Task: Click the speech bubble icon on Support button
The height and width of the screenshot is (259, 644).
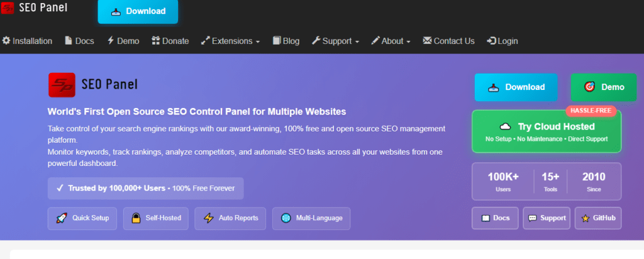Action: (532, 218)
